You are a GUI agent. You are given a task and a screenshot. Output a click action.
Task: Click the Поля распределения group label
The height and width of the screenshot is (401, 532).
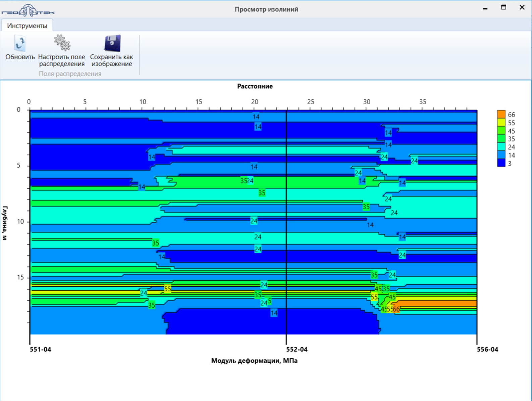click(70, 74)
